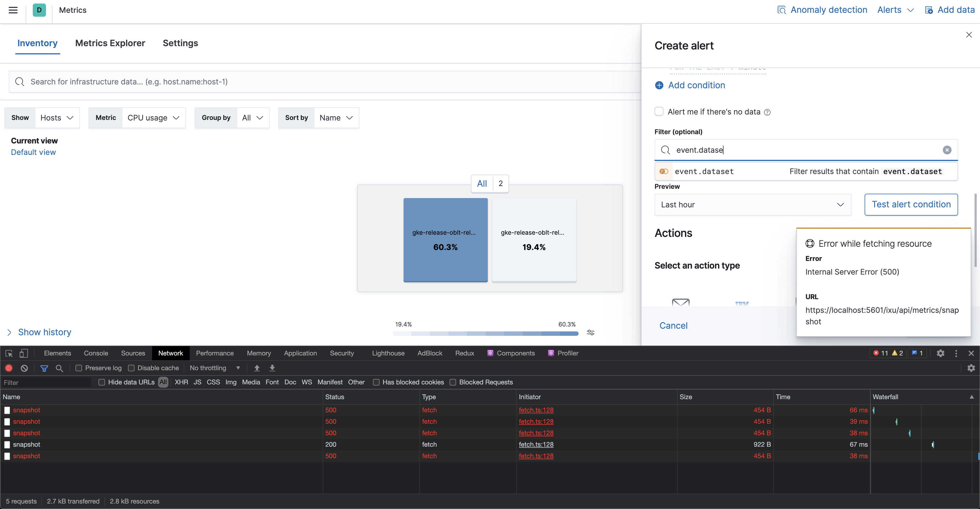Switch to the Metrics Explorer tab

[110, 43]
